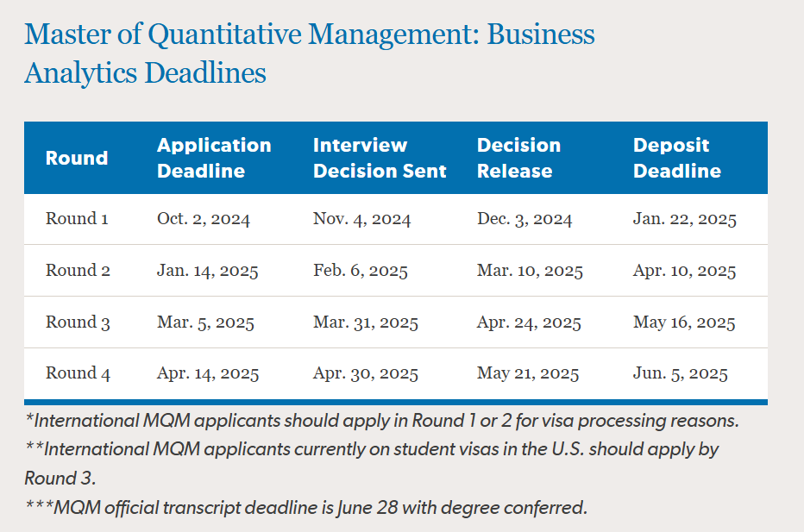
Task: Click the Dec. 3, 2024 decision release date
Action: [x=524, y=219]
